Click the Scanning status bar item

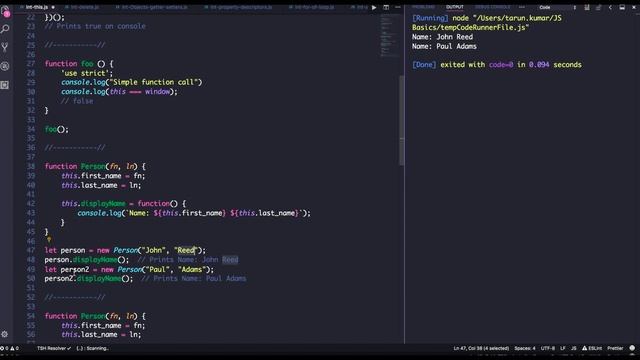(x=92, y=348)
